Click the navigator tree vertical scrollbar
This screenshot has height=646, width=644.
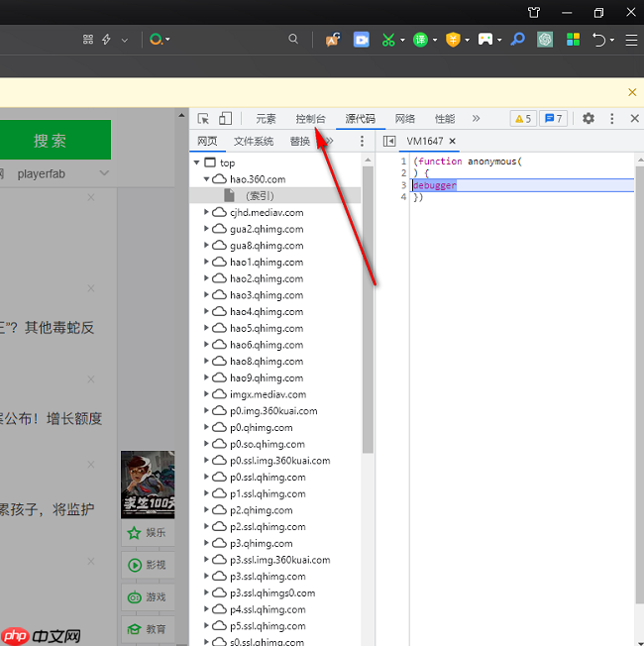click(x=368, y=309)
